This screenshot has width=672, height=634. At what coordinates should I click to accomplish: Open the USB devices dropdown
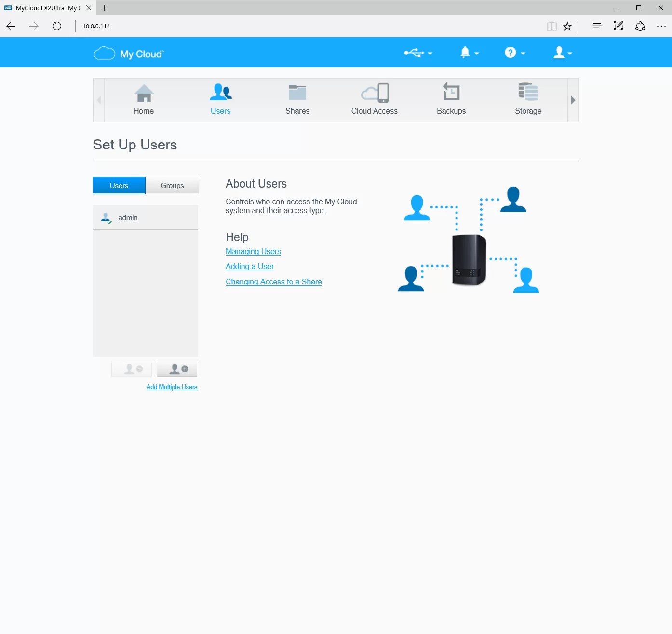tap(418, 53)
